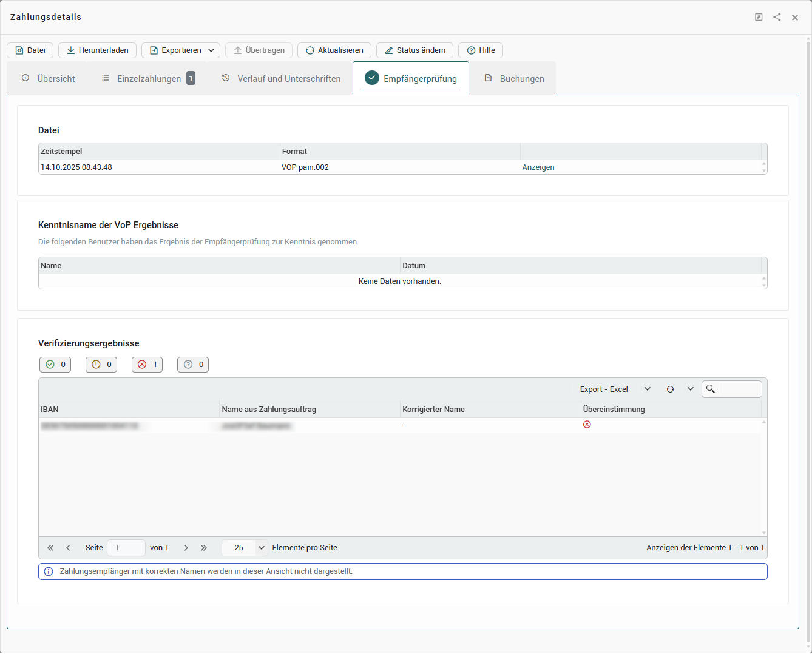Click the Datei toolbar button
This screenshot has height=654, width=812.
[x=30, y=50]
